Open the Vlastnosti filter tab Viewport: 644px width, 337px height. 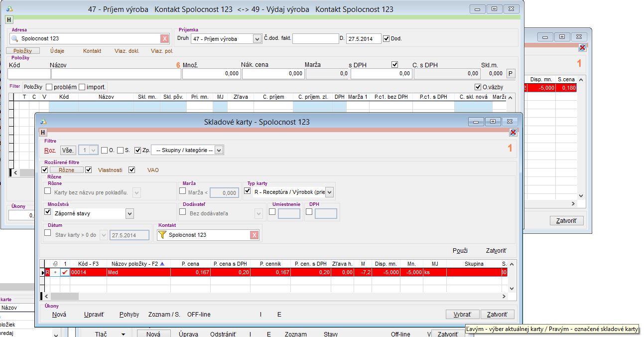tap(110, 170)
